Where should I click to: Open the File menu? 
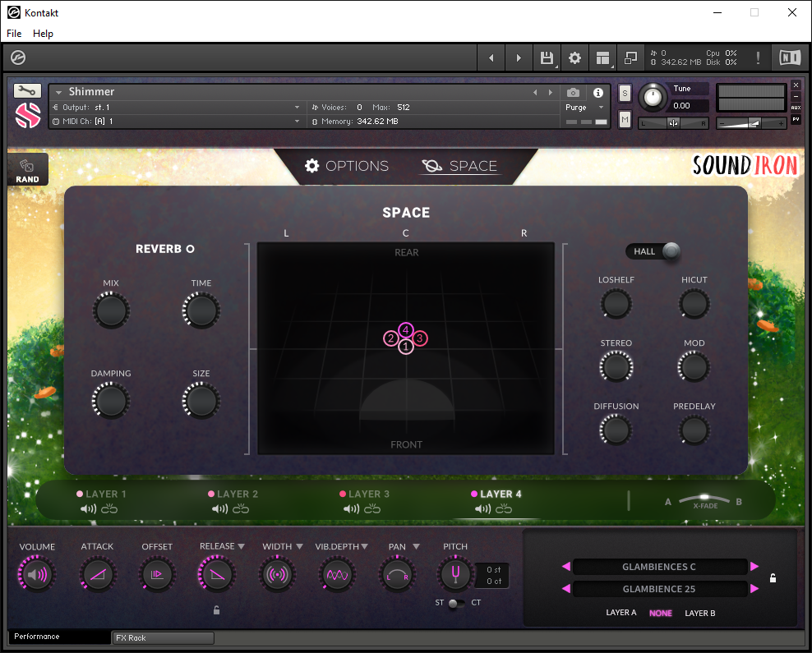tap(14, 33)
